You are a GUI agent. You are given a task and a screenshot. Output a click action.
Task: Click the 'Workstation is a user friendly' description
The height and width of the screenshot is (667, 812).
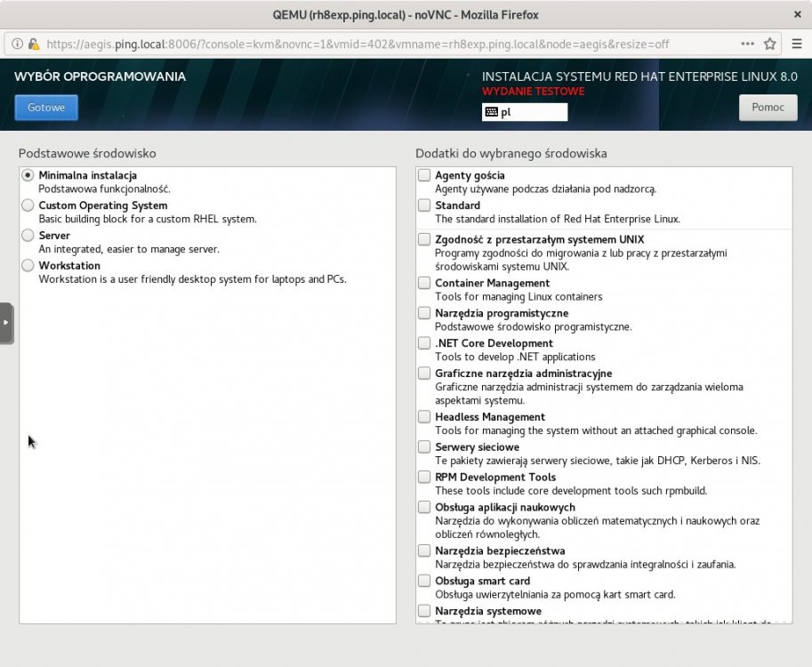click(193, 279)
